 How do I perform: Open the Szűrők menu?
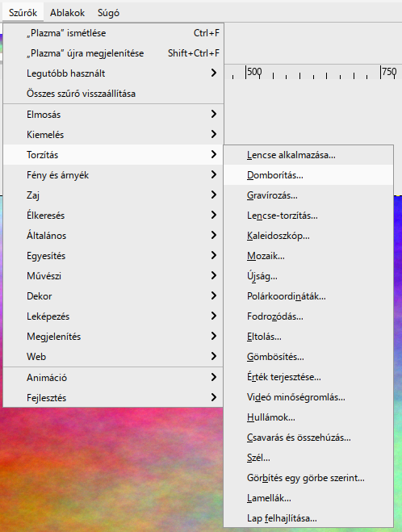coord(23,13)
